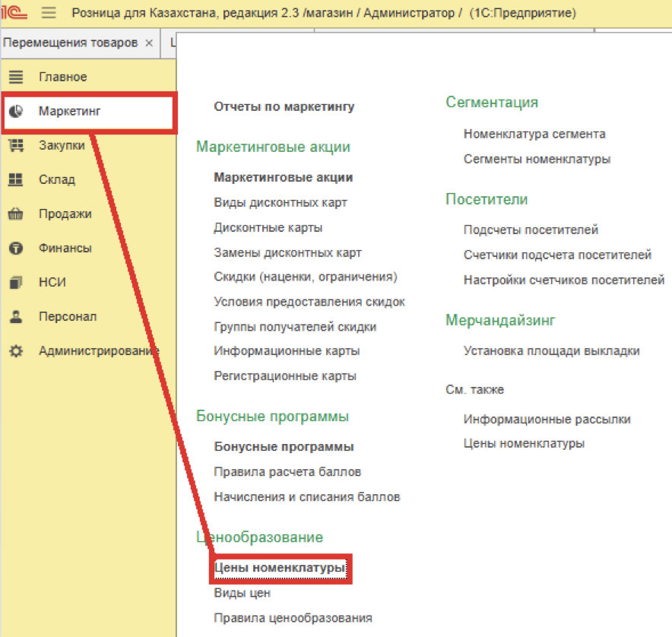
Task: Open Сегменты номенклатуры link
Action: click(537, 159)
